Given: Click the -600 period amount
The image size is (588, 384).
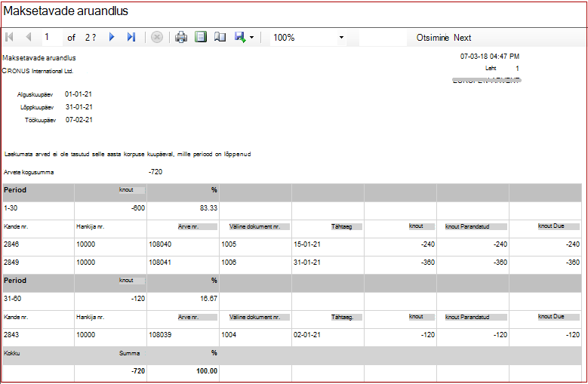Looking at the screenshot, I should tap(138, 208).
